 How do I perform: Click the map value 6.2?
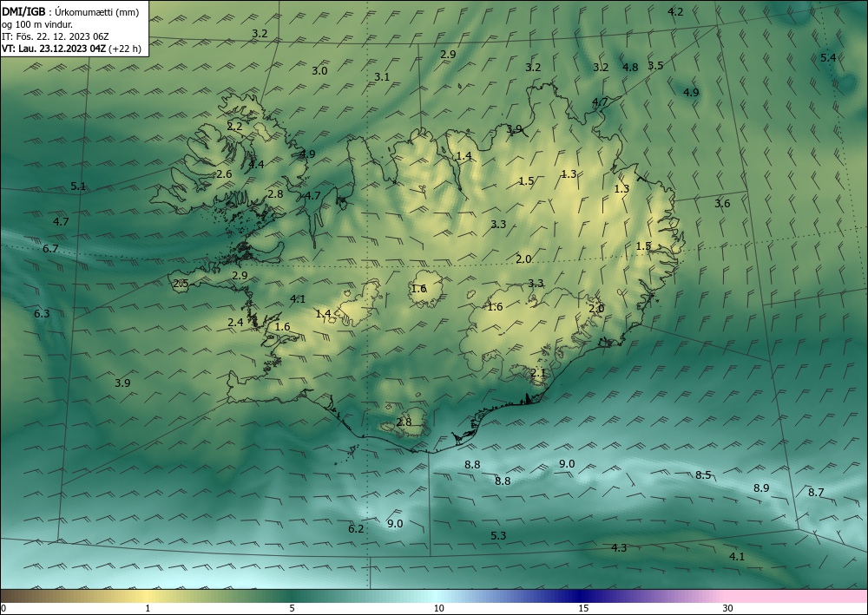356,529
